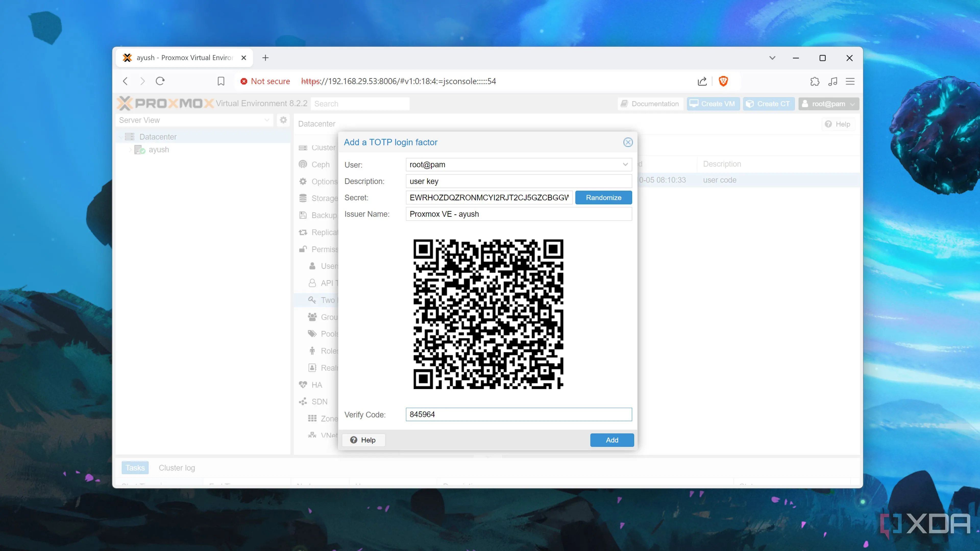Open the User combo box dropdown
This screenshot has width=980, height=551.
[x=625, y=165]
